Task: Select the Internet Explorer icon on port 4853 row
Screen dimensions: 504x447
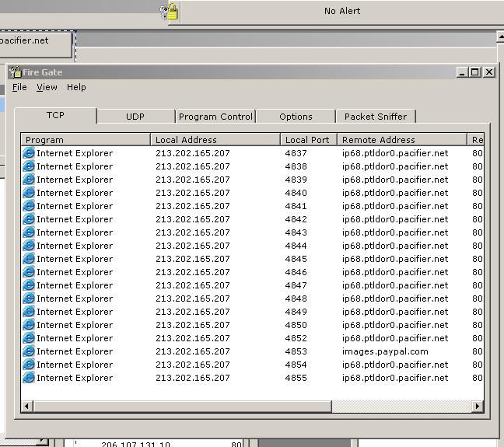Action: 29,351
